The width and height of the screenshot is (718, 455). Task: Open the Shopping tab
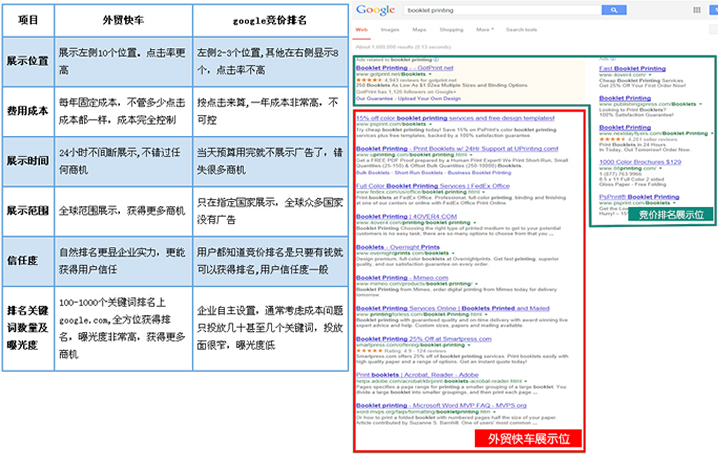(451, 30)
